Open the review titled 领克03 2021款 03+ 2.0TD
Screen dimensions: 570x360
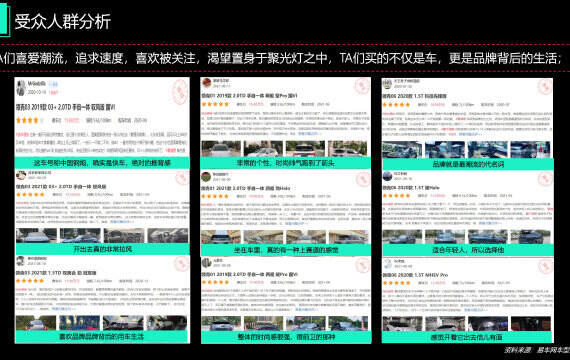pyautogui.click(x=61, y=187)
